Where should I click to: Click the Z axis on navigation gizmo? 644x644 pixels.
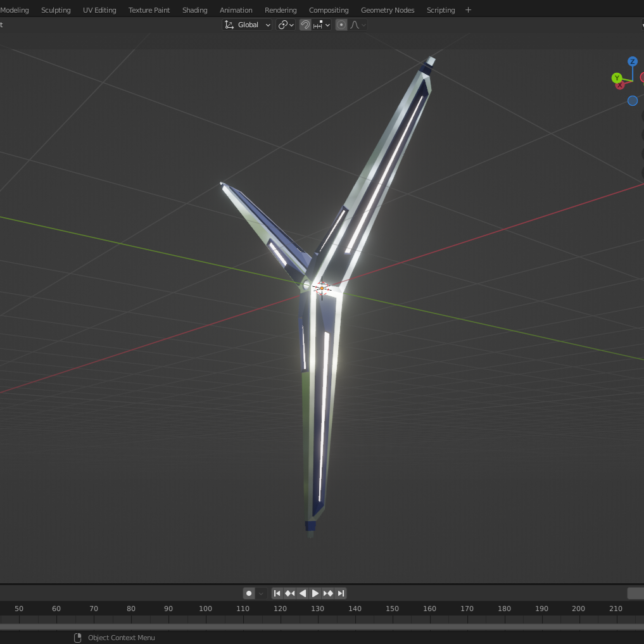(x=632, y=61)
